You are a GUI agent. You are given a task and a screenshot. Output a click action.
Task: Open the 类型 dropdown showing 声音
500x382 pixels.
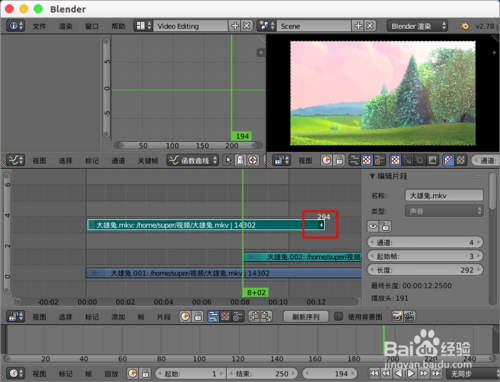click(x=444, y=211)
